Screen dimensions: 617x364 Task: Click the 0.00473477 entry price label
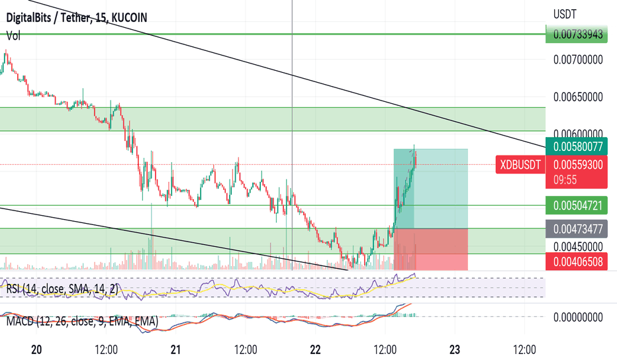[577, 229]
